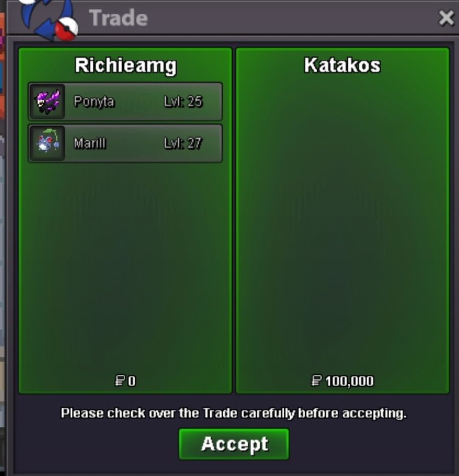The height and width of the screenshot is (476, 459).
Task: Click the Trade title text
Action: pos(118,18)
